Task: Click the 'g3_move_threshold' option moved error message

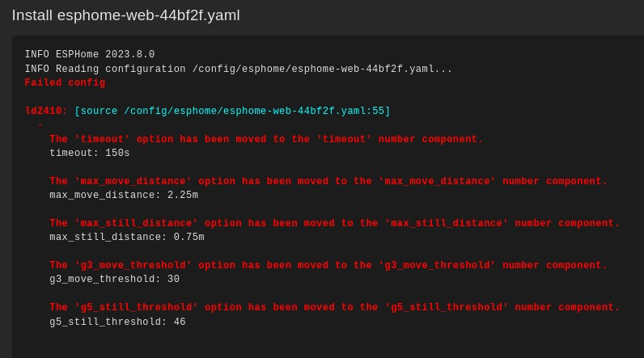Action: pyautogui.click(x=328, y=266)
